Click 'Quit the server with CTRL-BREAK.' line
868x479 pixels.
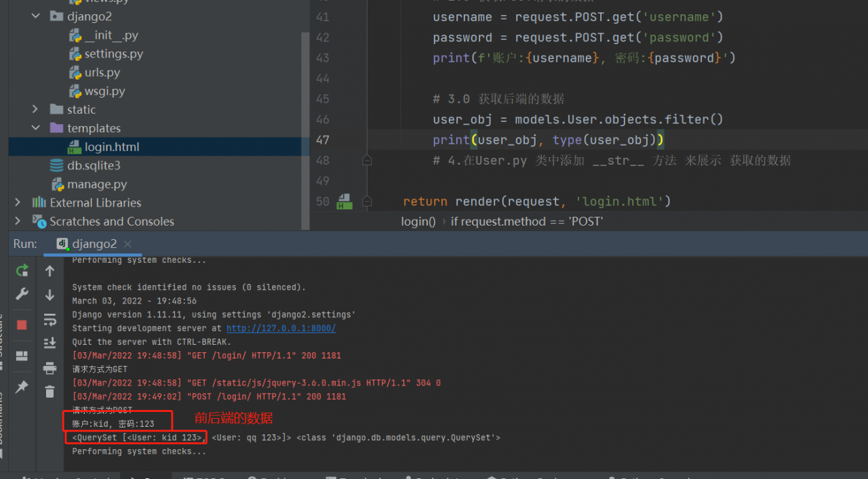click(152, 342)
